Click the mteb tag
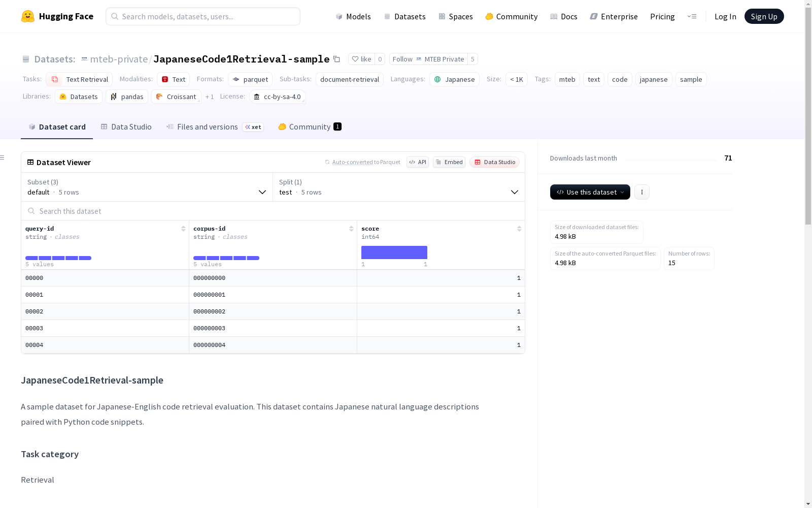The image size is (812, 508). (567, 79)
